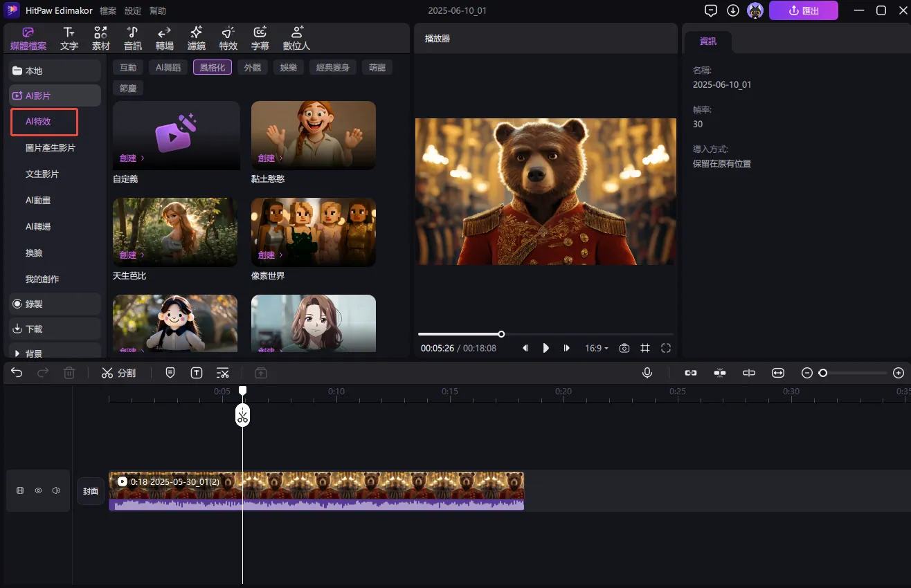Viewport: 911px width, 588px height.
Task: Select 換臉 face swap in the sidebar
Action: point(34,253)
